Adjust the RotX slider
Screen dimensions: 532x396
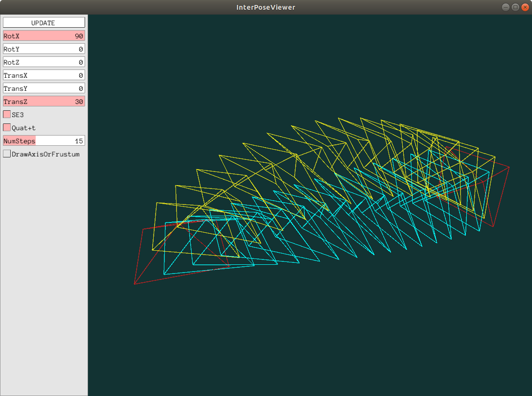click(44, 36)
